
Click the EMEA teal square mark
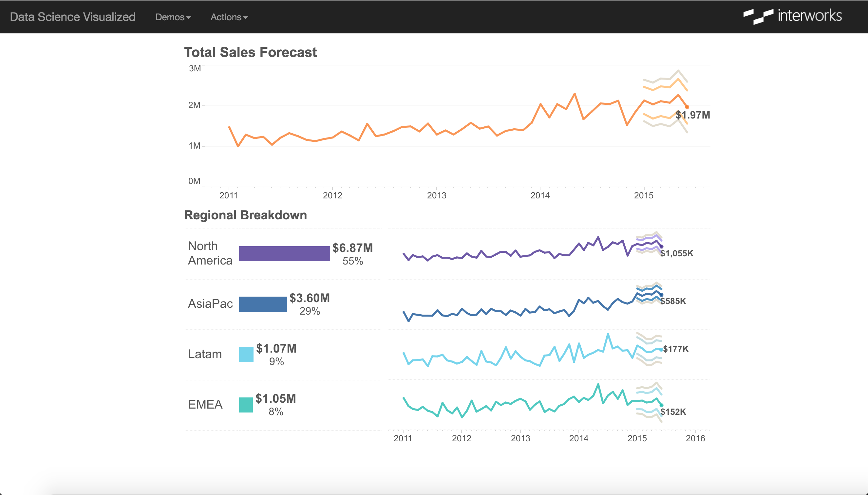(x=246, y=404)
